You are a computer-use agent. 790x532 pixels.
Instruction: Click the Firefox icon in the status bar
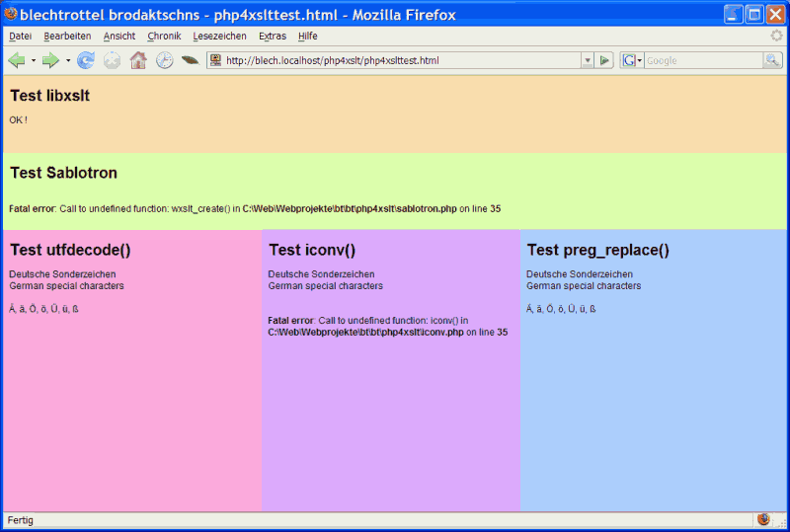(x=763, y=519)
